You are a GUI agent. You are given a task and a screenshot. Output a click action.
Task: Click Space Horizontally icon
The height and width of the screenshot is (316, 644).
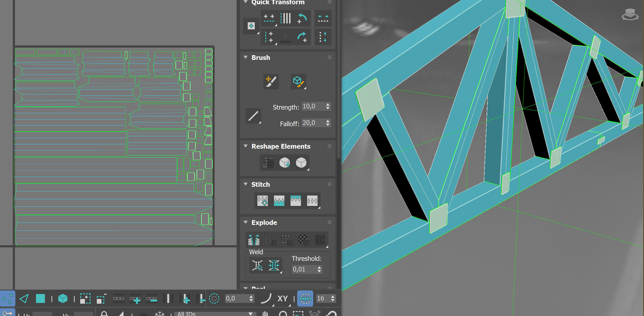[x=323, y=18]
